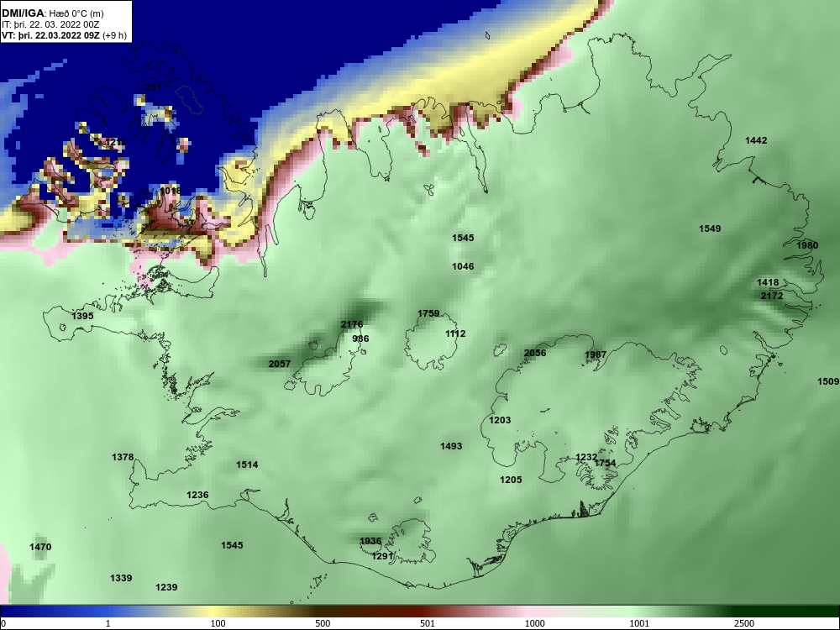The image size is (840, 630).
Task: Click the map value 1980
Action: coord(807,245)
